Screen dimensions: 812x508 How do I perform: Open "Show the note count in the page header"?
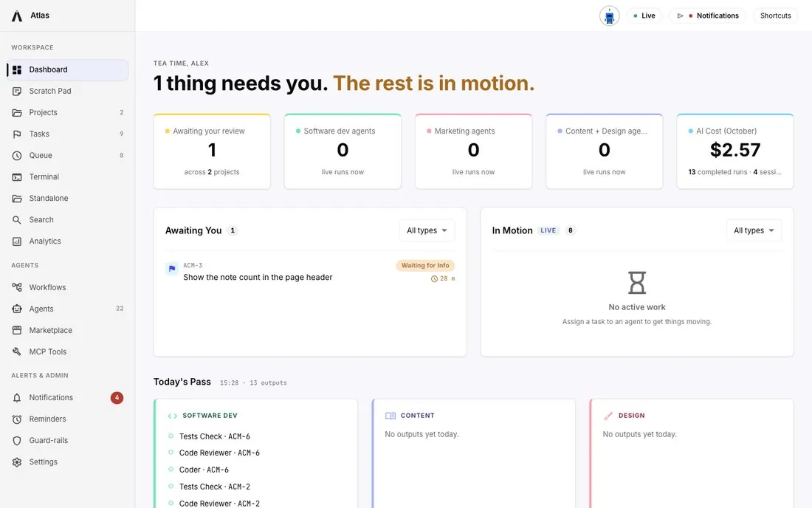tap(258, 278)
